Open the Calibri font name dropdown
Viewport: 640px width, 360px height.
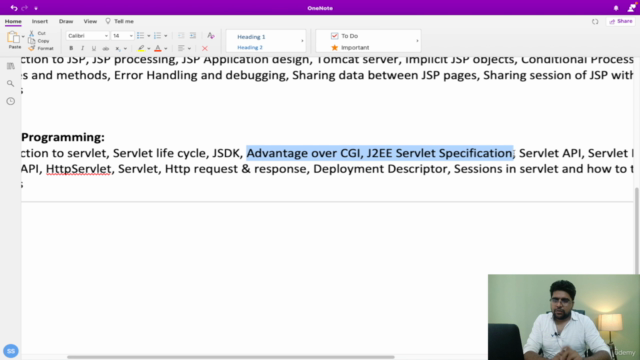87,36
